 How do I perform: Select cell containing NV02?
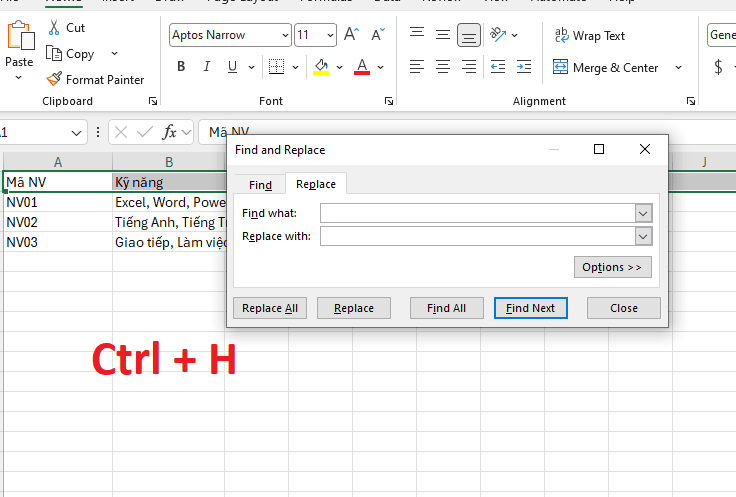[x=58, y=222]
